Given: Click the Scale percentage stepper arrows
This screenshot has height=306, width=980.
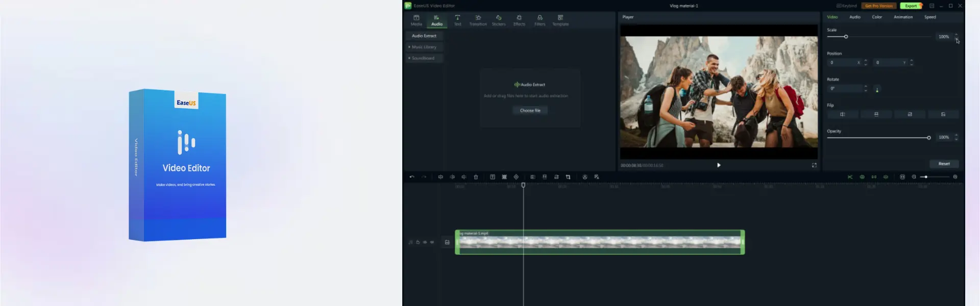Looking at the screenshot, I should point(956,37).
